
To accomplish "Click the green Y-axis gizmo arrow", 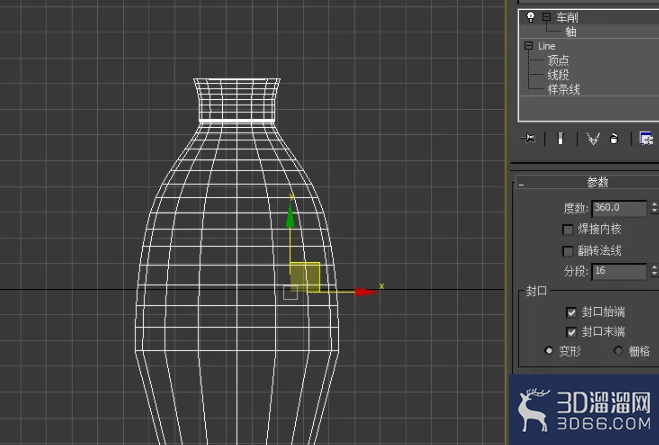I will point(290,216).
